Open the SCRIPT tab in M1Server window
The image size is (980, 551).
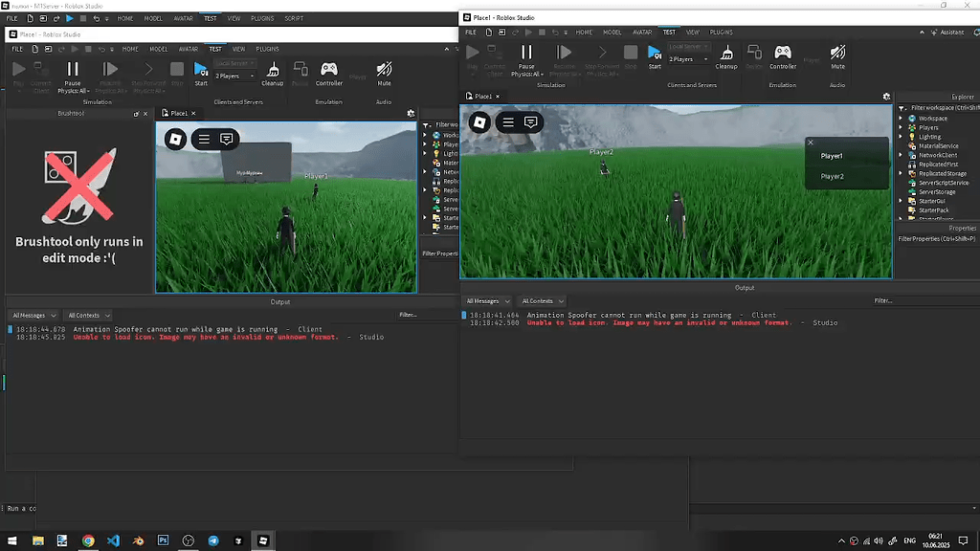coord(294,19)
